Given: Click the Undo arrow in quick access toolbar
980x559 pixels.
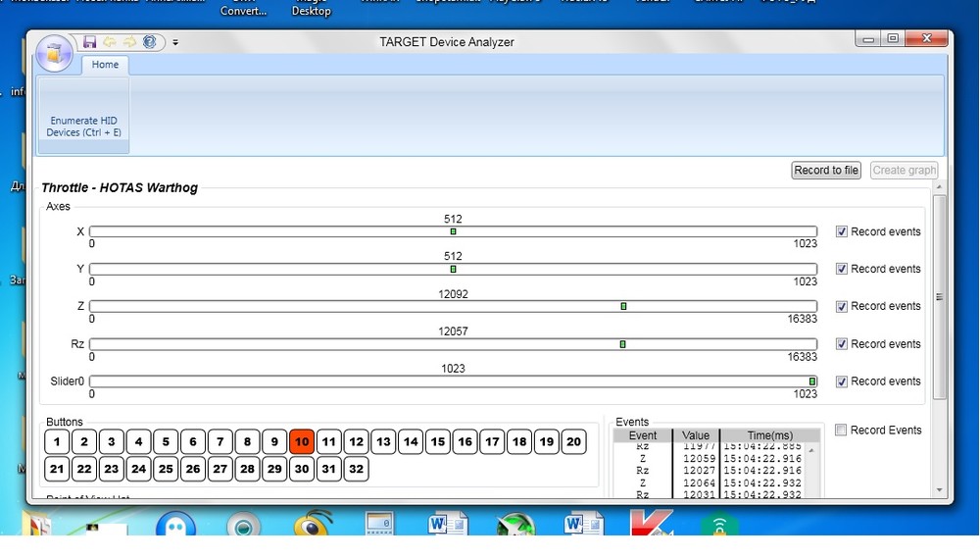Looking at the screenshot, I should tap(110, 42).
